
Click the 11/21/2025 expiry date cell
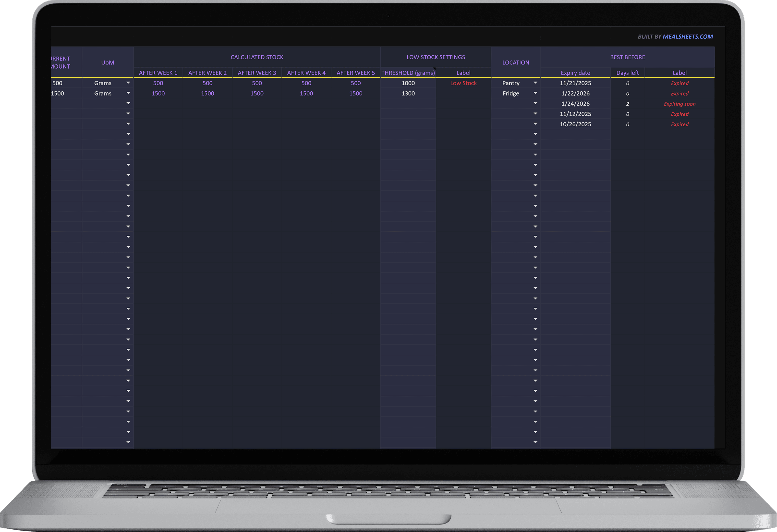click(x=575, y=83)
